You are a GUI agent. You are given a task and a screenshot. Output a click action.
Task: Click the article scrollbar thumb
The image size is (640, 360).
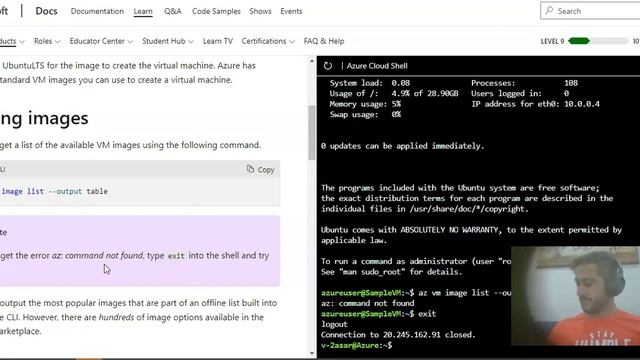(312, 133)
